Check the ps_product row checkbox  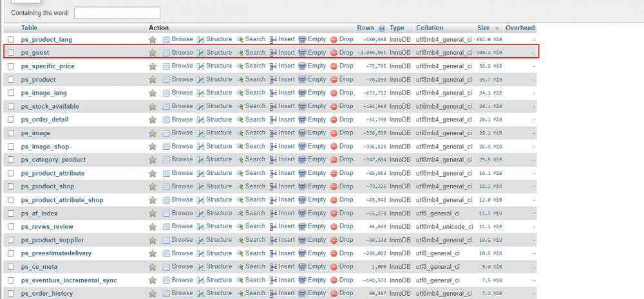tap(11, 80)
